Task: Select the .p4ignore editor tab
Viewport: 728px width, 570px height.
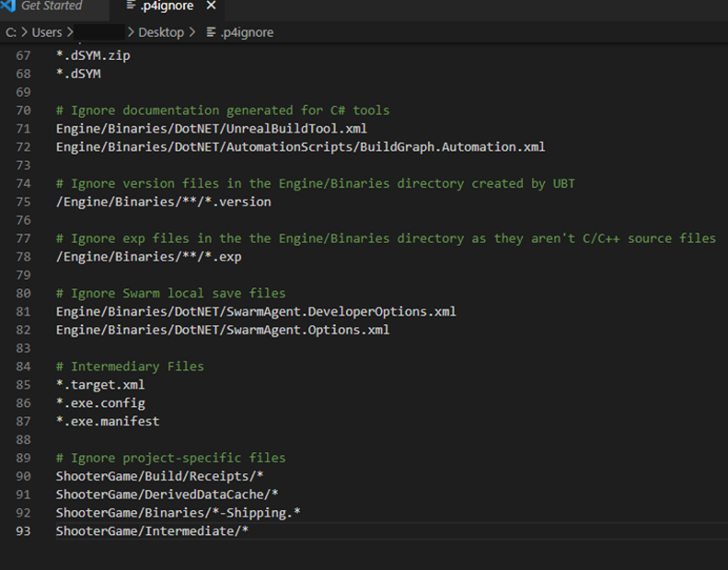Action: [167, 6]
